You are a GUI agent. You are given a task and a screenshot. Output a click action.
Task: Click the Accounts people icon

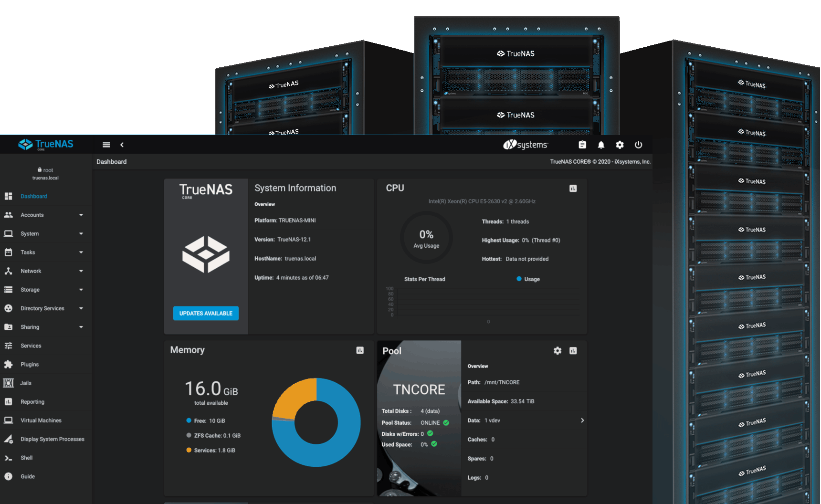[x=8, y=215]
